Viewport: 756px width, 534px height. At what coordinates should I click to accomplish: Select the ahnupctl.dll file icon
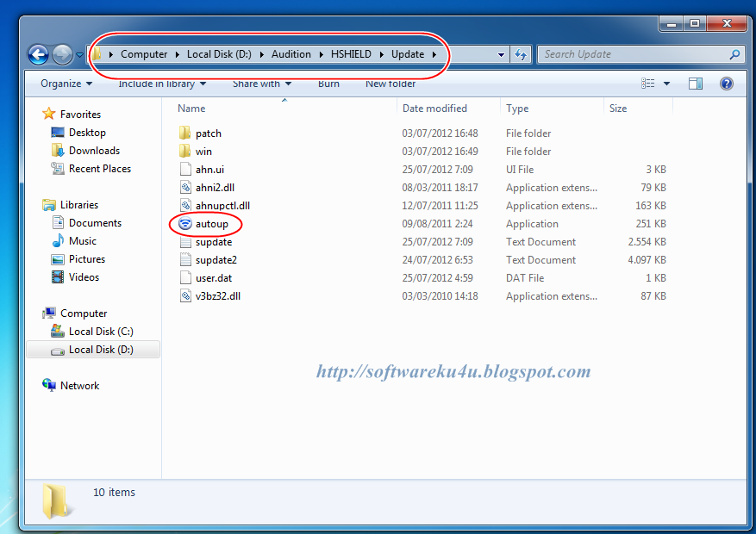(185, 206)
